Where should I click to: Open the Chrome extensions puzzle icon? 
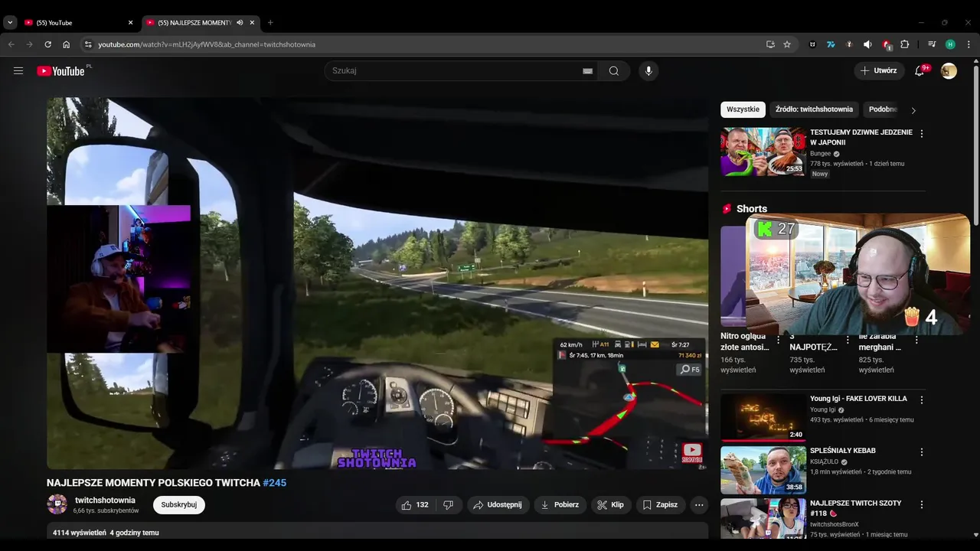[x=904, y=44]
